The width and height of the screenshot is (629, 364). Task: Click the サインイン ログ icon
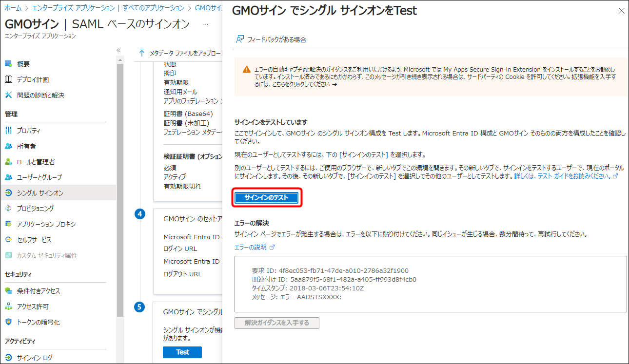pyautogui.click(x=8, y=358)
